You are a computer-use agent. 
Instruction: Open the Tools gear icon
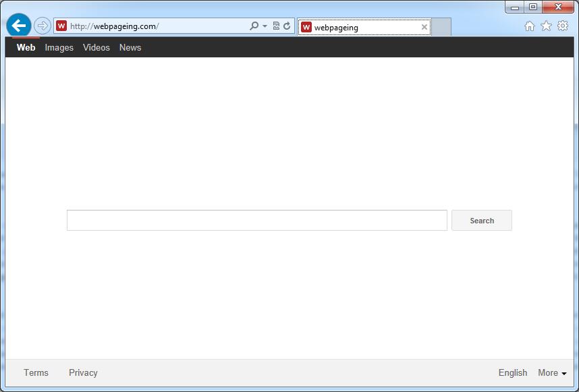(563, 26)
